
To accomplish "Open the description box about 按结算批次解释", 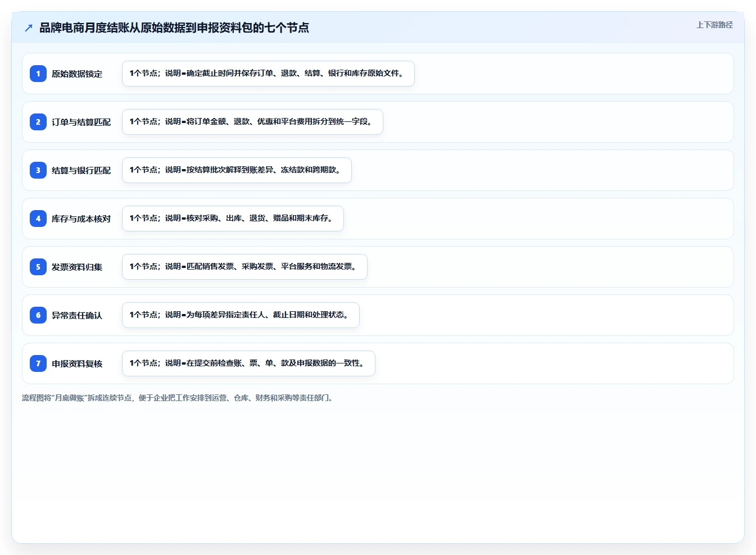I will [237, 170].
